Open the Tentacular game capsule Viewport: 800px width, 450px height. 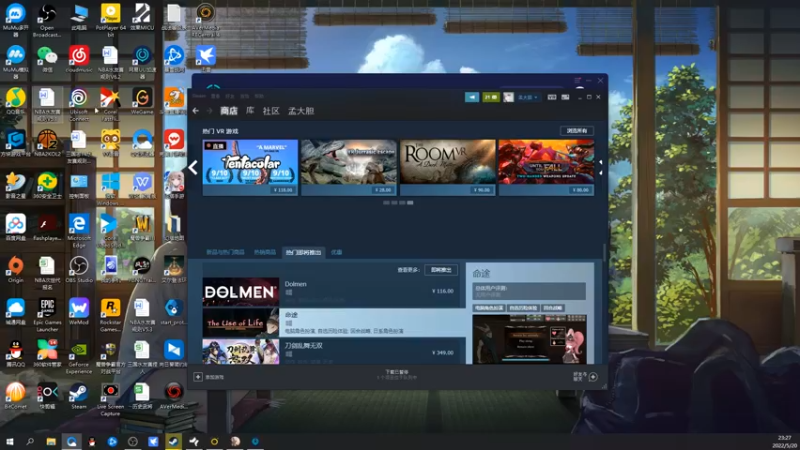pyautogui.click(x=250, y=167)
